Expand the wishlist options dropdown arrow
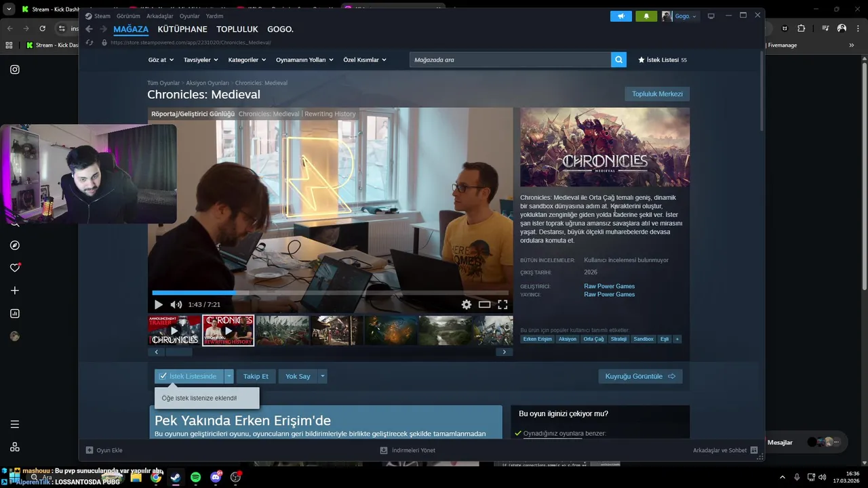The height and width of the screenshot is (488, 868). (229, 376)
